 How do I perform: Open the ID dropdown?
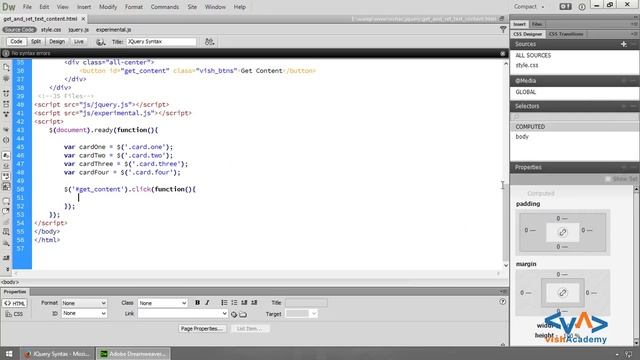[x=84, y=313]
